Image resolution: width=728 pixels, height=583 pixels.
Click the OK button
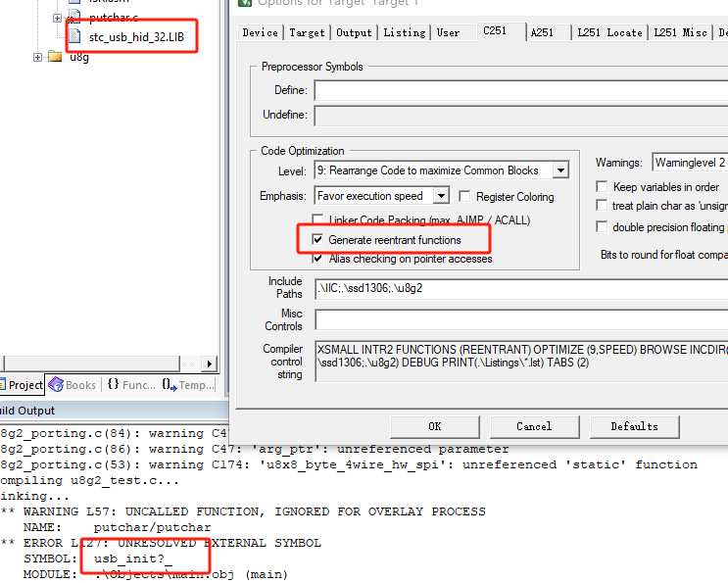coord(435,426)
